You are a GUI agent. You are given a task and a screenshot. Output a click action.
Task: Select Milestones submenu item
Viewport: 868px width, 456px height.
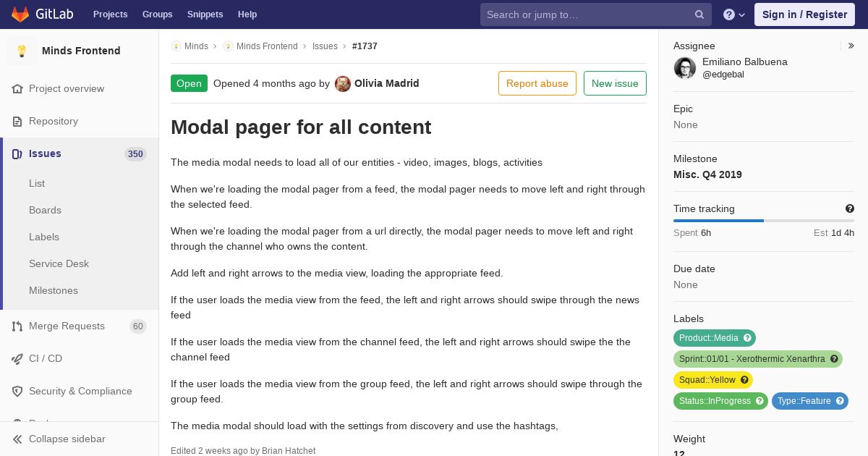click(54, 291)
